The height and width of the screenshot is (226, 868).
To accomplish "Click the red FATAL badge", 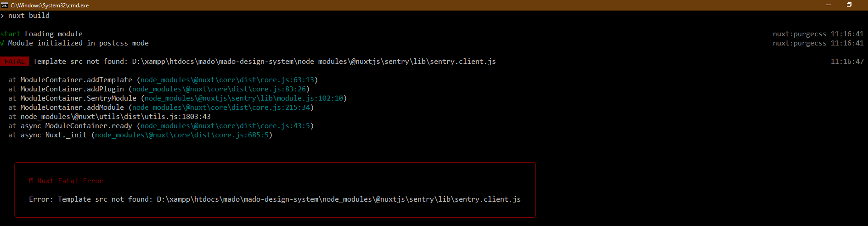I will pyautogui.click(x=15, y=62).
